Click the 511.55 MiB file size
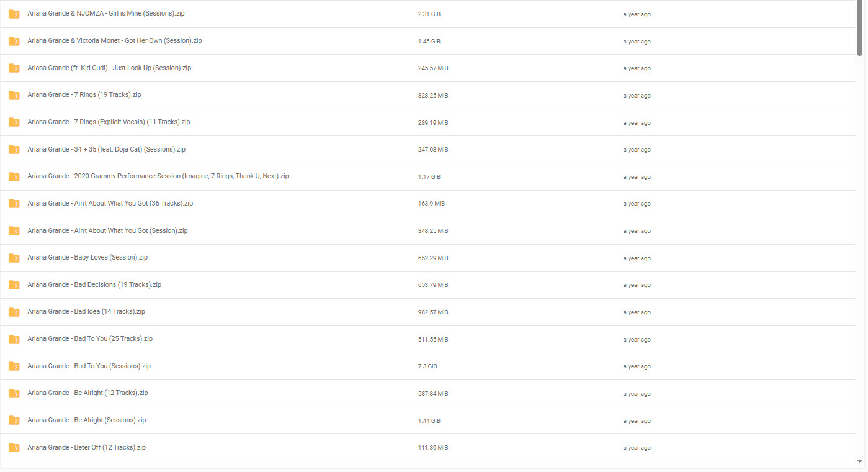The height and width of the screenshot is (472, 868). click(433, 340)
